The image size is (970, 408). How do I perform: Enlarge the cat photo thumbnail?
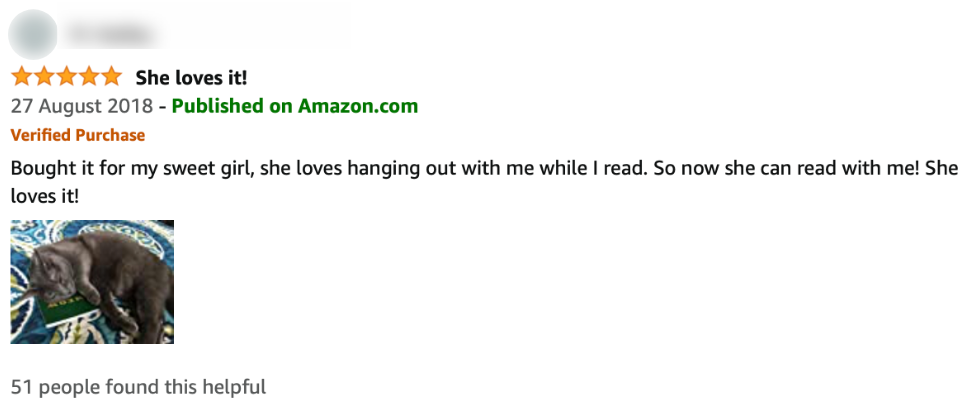pyautogui.click(x=92, y=282)
